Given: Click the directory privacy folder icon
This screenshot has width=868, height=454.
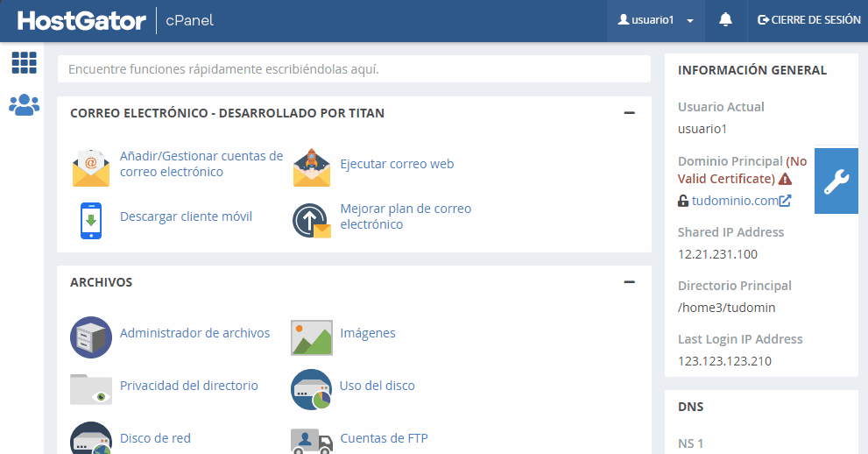Looking at the screenshot, I should 91,389.
